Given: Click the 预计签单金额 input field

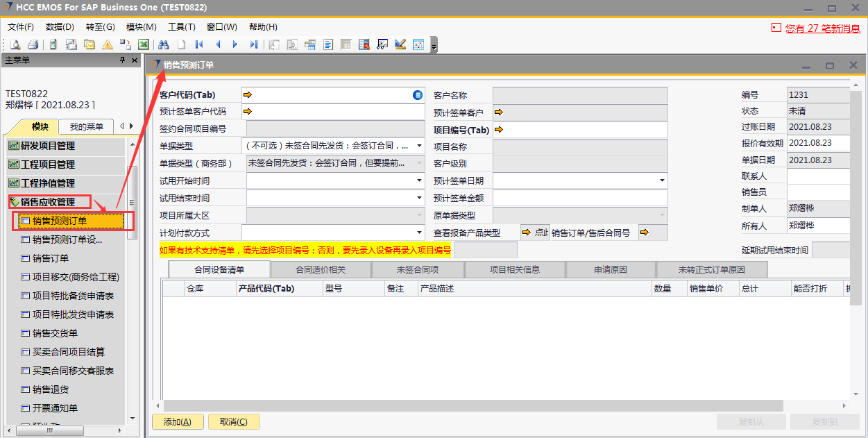Looking at the screenshot, I should click(x=580, y=198).
